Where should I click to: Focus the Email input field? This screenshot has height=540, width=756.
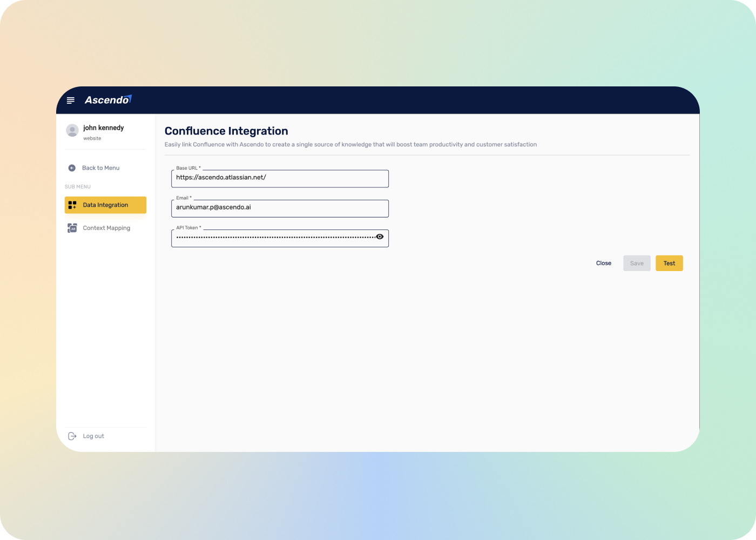pos(280,208)
